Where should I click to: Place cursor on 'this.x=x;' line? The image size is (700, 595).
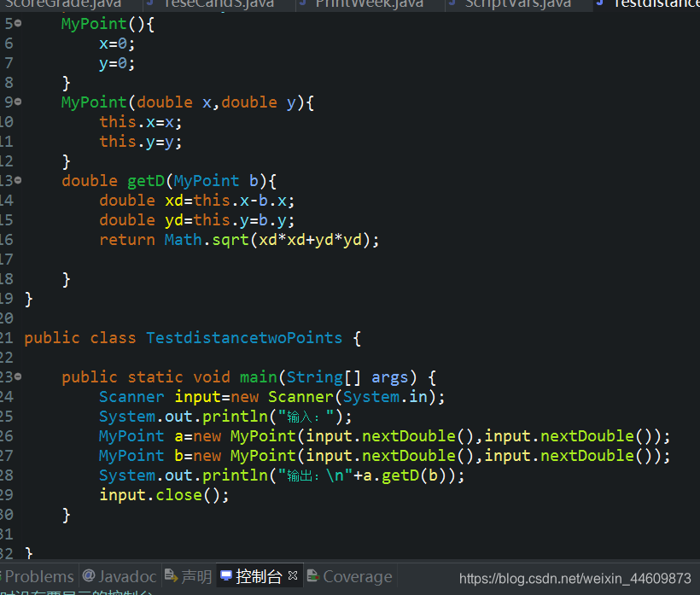pos(141,122)
